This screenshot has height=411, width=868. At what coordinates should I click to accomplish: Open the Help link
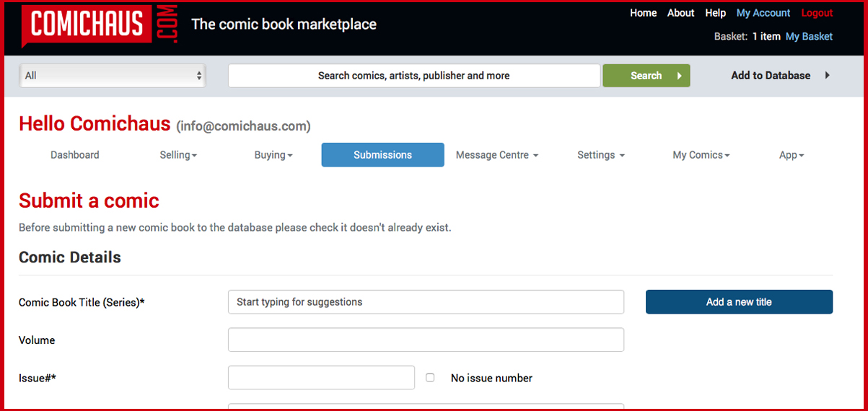[x=716, y=13]
